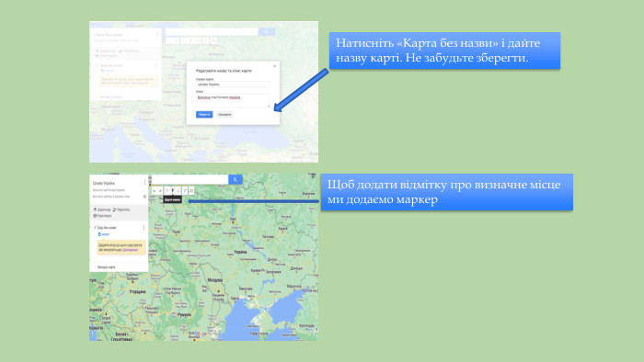Open the map options three-dot menu in the lower map
This screenshot has width=644, height=362.
(x=144, y=183)
